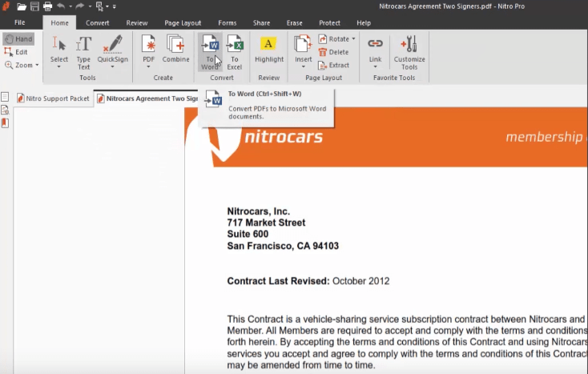This screenshot has height=374, width=588.
Task: Rotate pages with Rotate button
Action: click(334, 39)
